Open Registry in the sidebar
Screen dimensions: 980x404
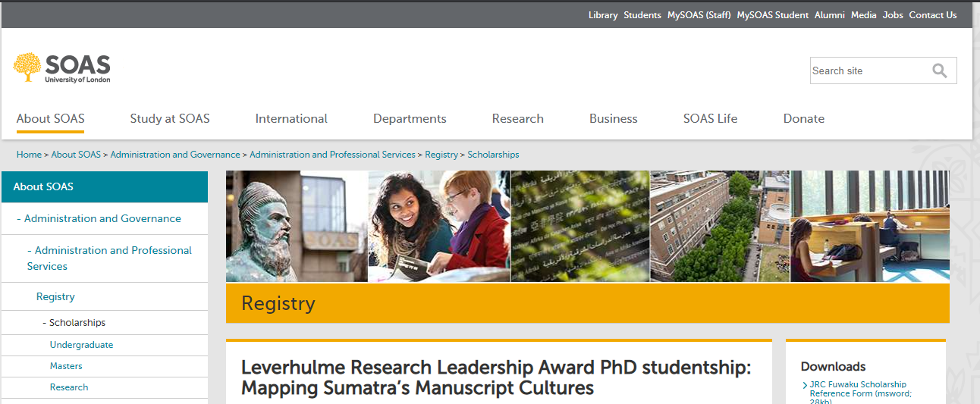tap(55, 296)
